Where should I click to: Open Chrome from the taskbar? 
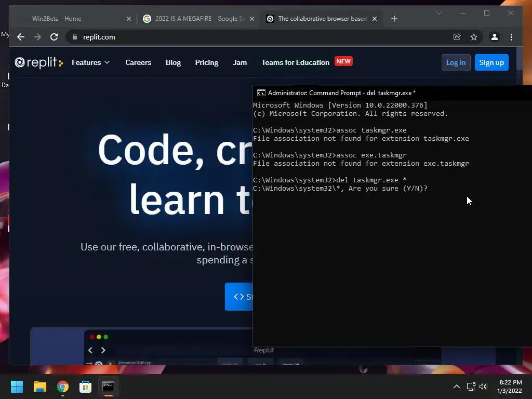tap(62, 387)
